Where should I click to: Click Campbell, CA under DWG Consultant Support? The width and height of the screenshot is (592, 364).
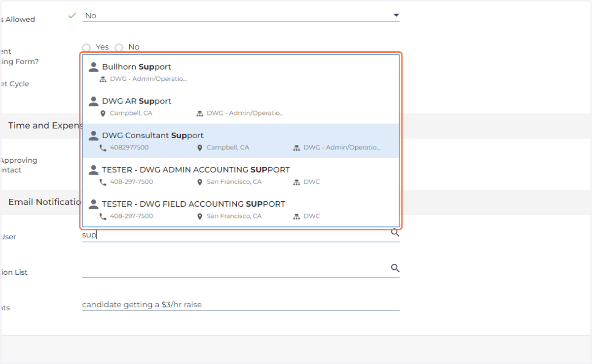tap(228, 147)
